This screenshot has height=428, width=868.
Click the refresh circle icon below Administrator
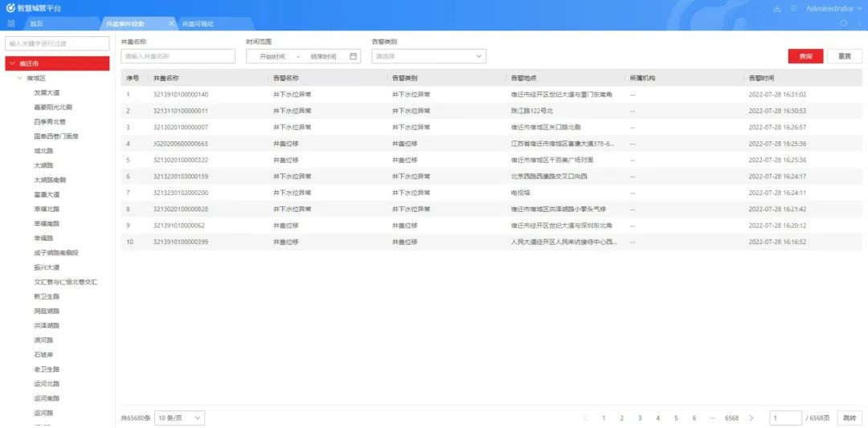point(843,23)
